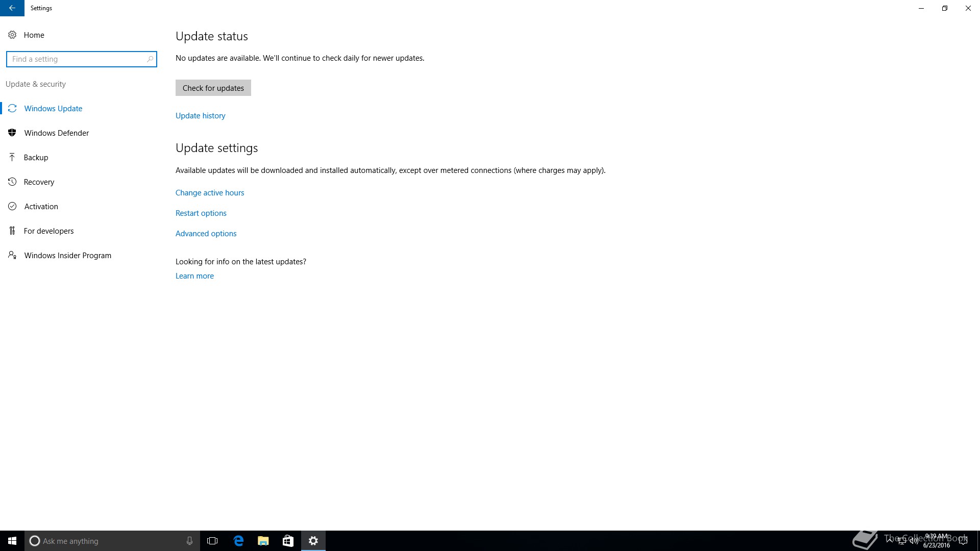Launch Microsoft Edge from taskbar
980x551 pixels.
(x=238, y=541)
